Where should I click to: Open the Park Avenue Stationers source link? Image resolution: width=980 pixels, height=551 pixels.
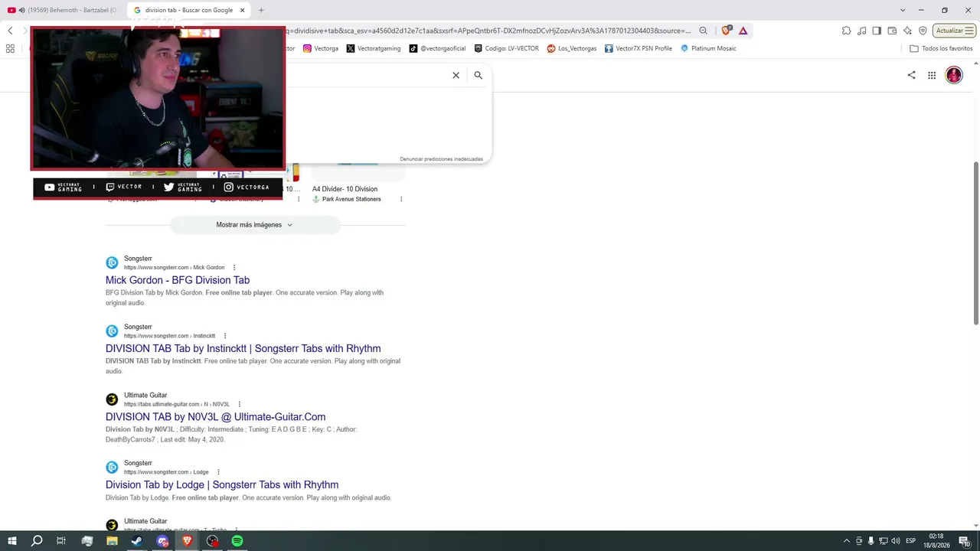[x=351, y=199]
